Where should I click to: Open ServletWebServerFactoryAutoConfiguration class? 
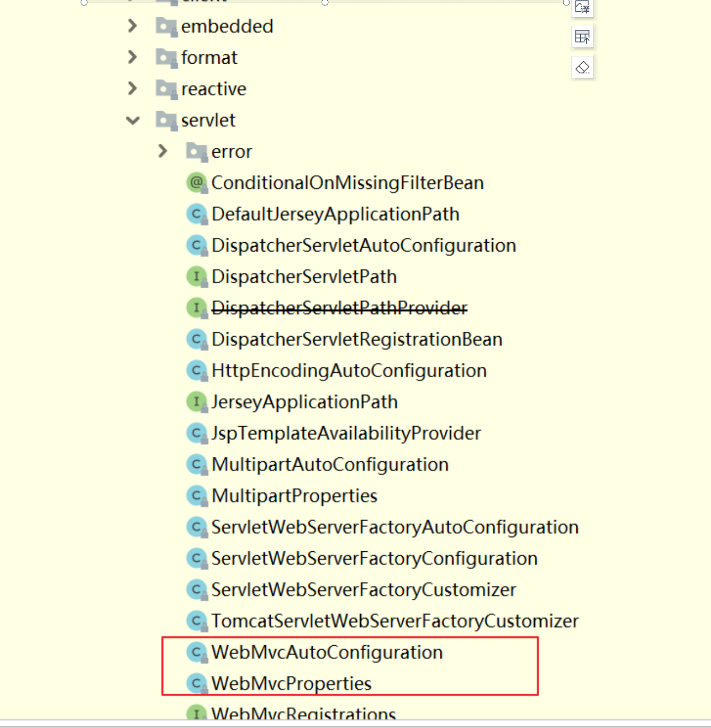[395, 527]
